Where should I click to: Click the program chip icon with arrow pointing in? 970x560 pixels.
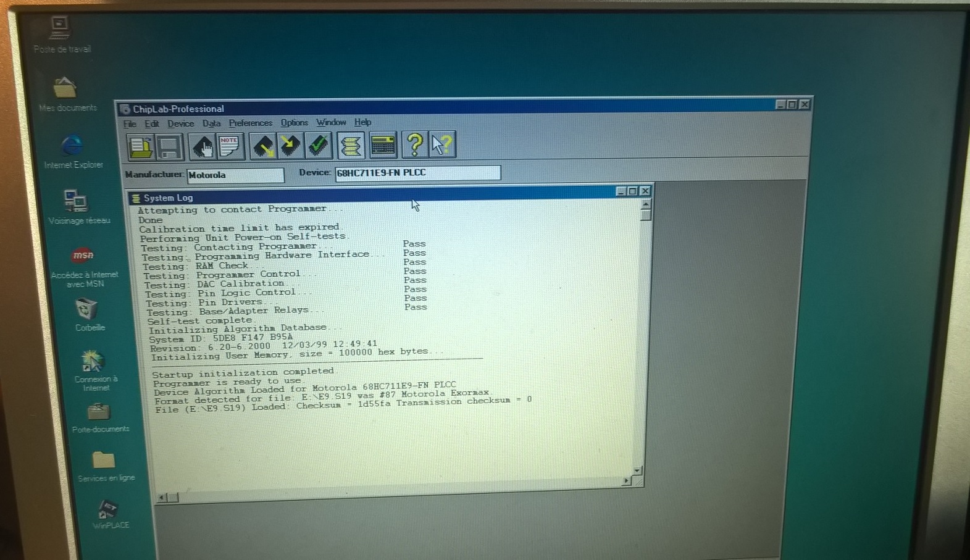pyautogui.click(x=290, y=146)
